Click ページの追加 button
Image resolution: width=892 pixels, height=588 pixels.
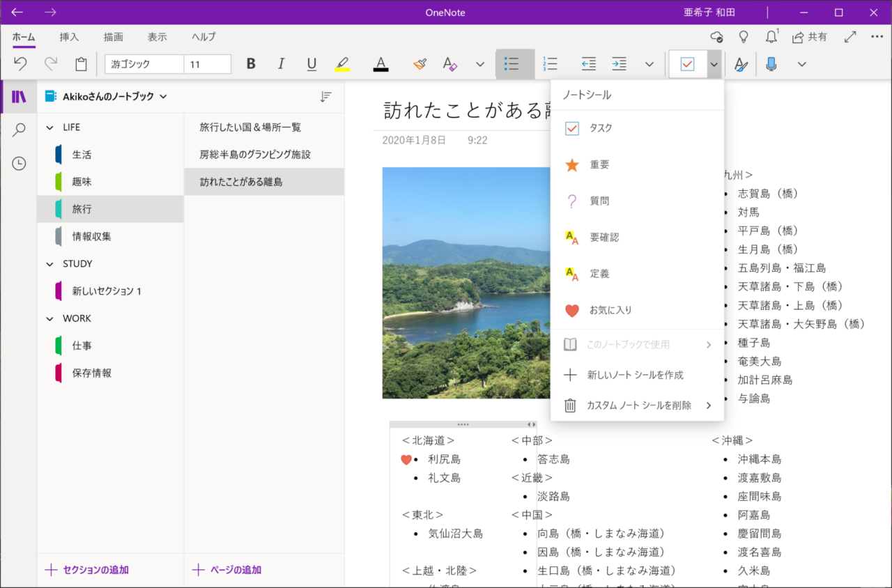click(226, 570)
